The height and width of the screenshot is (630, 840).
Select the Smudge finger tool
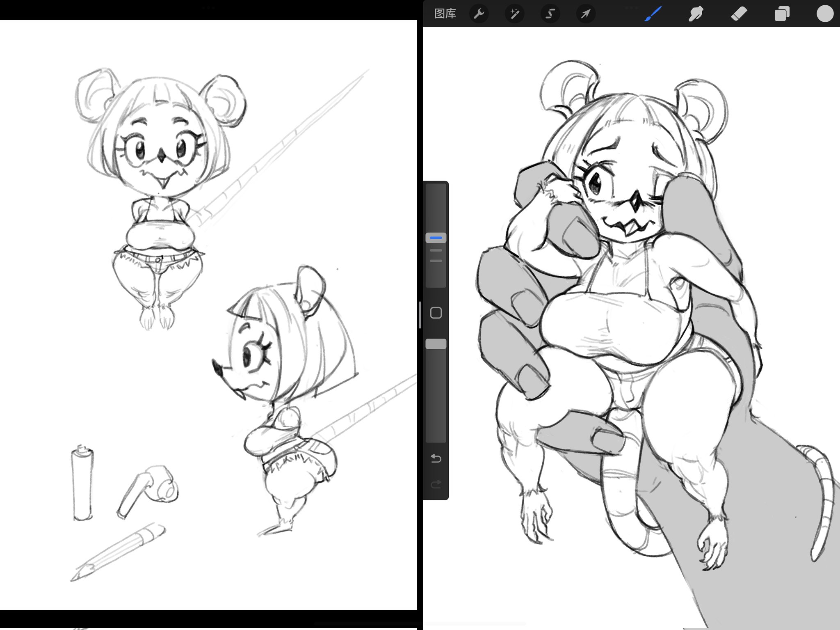click(696, 14)
